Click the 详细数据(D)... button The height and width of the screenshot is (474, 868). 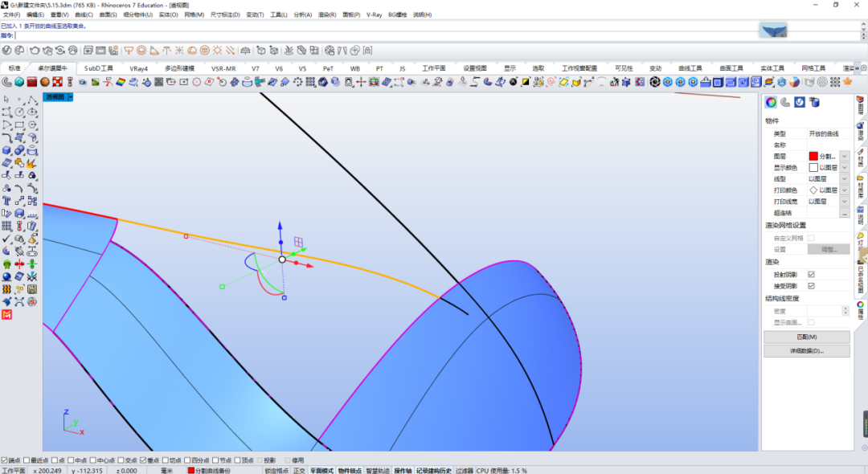807,350
